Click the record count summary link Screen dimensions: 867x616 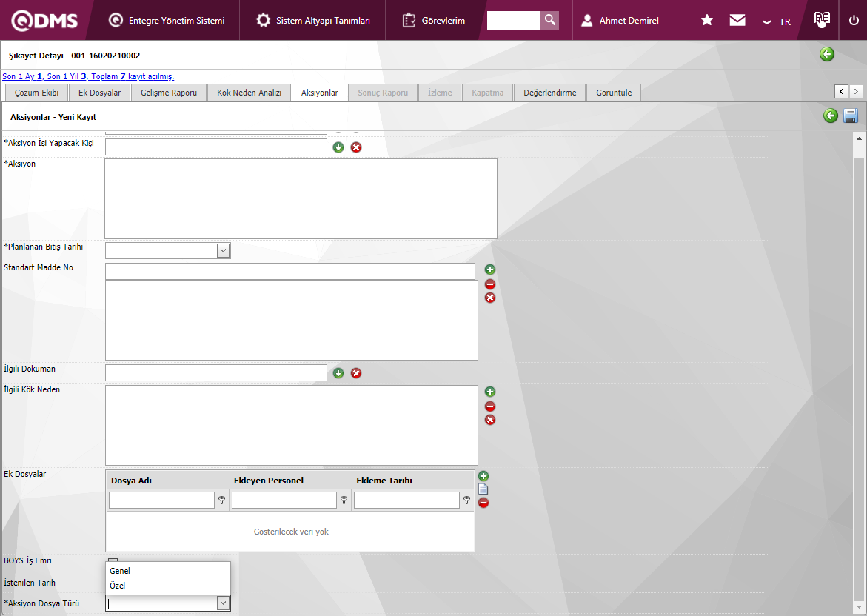(x=88, y=76)
